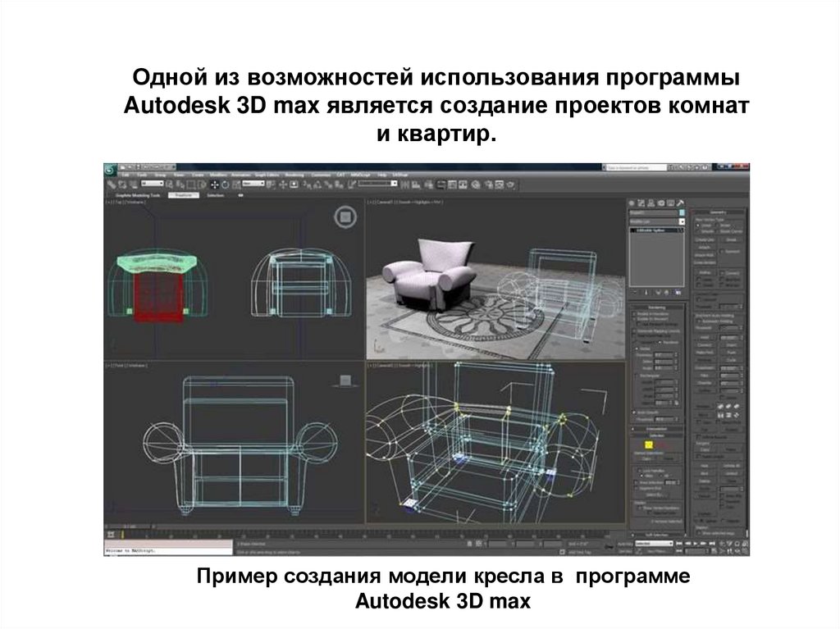The height and width of the screenshot is (629, 840).
Task: Select the Select and Link tool
Action: tap(112, 185)
